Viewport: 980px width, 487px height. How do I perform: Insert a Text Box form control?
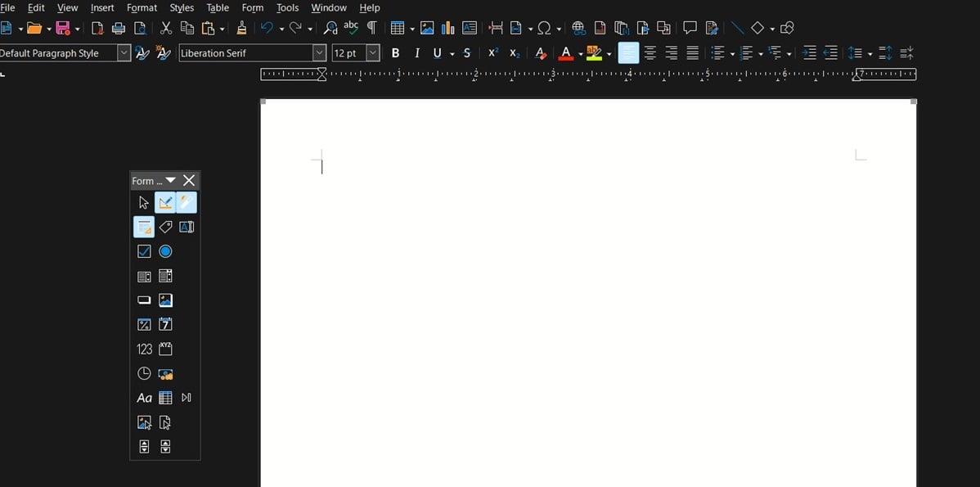pos(187,227)
